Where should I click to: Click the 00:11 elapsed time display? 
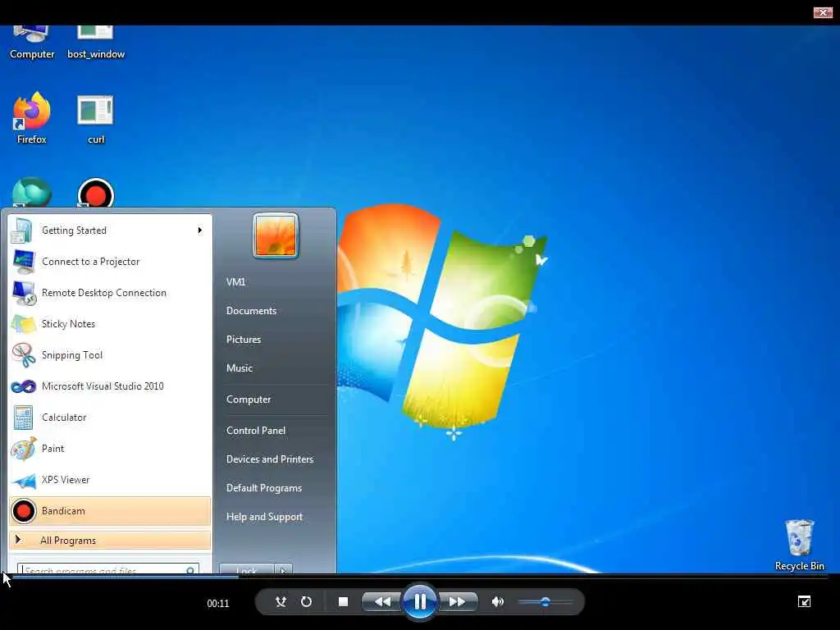point(218,603)
